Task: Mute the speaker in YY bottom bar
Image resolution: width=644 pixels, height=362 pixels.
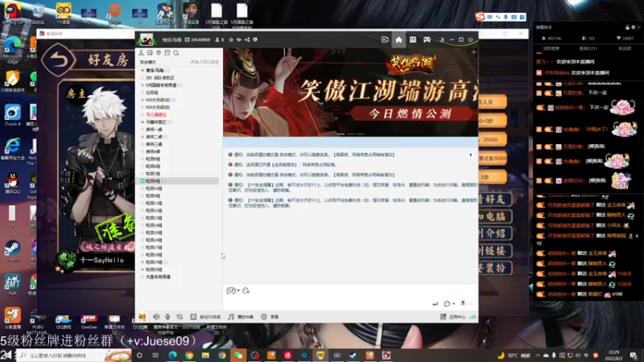Action: point(156,317)
